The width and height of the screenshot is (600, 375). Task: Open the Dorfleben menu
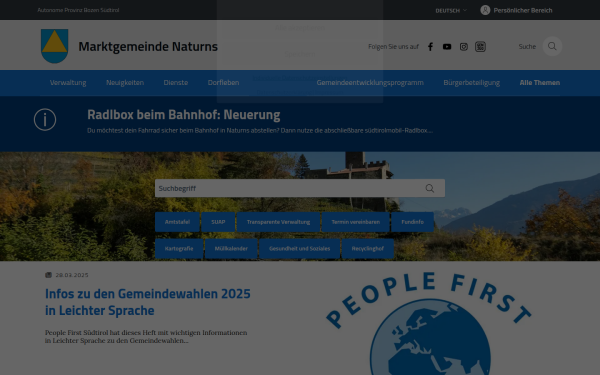pyautogui.click(x=223, y=83)
